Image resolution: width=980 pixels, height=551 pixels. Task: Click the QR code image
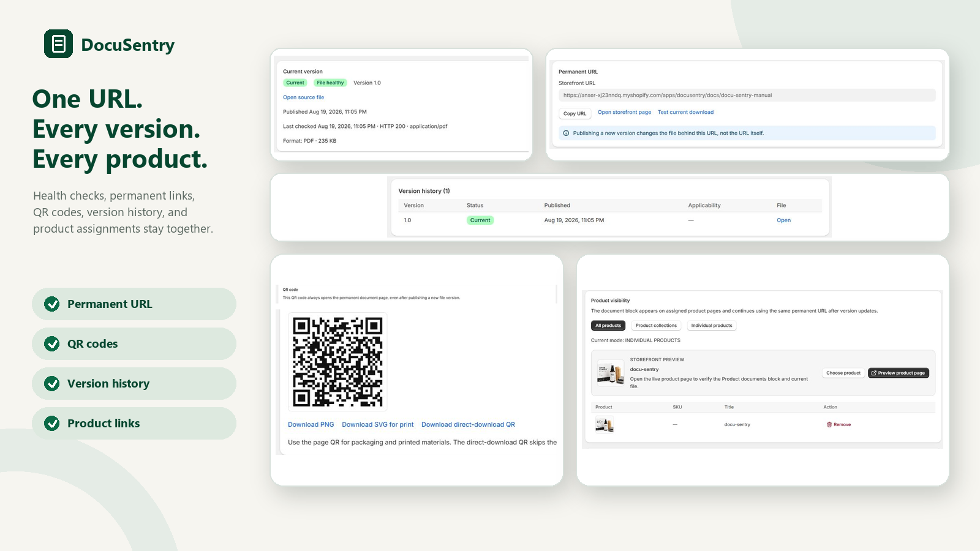point(337,362)
